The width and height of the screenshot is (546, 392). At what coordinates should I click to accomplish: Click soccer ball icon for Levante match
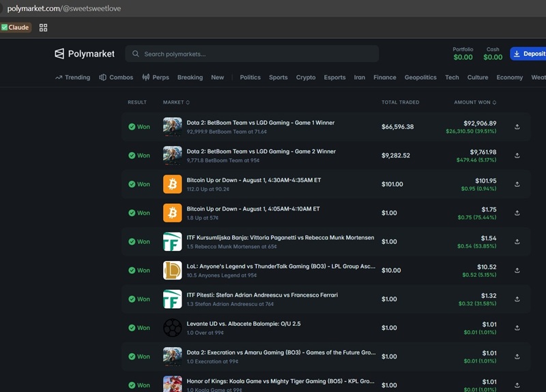point(173,328)
